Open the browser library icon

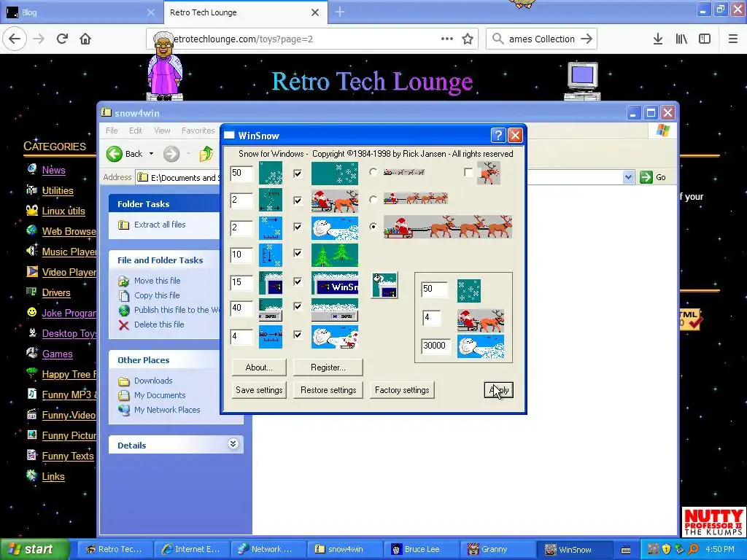click(x=681, y=39)
